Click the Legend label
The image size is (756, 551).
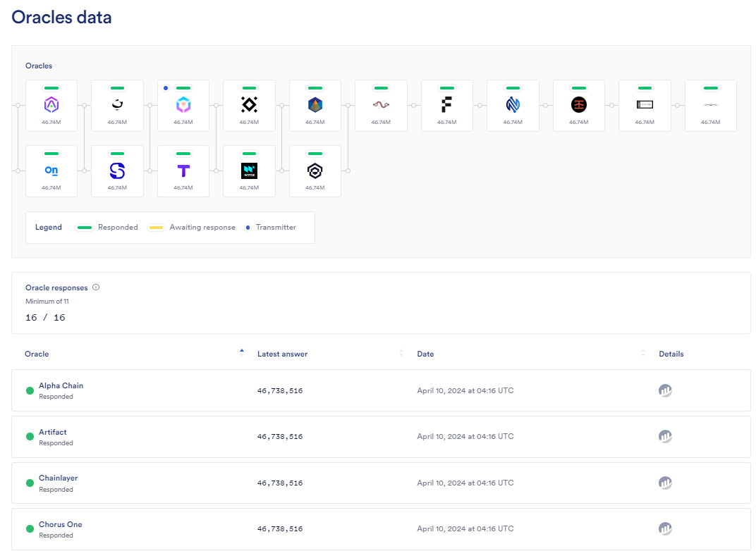coord(49,228)
